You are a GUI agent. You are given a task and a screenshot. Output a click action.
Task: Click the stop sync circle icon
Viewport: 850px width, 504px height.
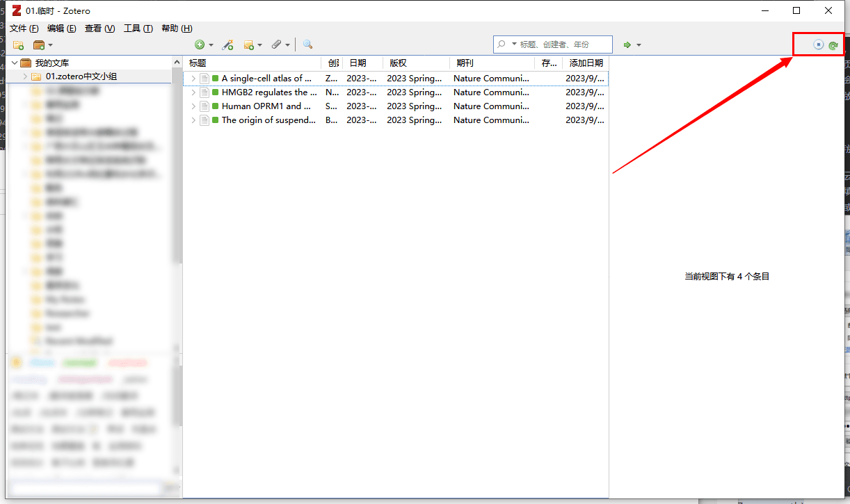pyautogui.click(x=819, y=45)
